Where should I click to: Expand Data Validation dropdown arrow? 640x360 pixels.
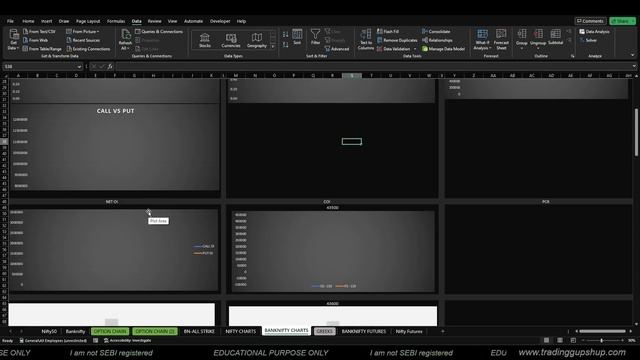coord(415,49)
